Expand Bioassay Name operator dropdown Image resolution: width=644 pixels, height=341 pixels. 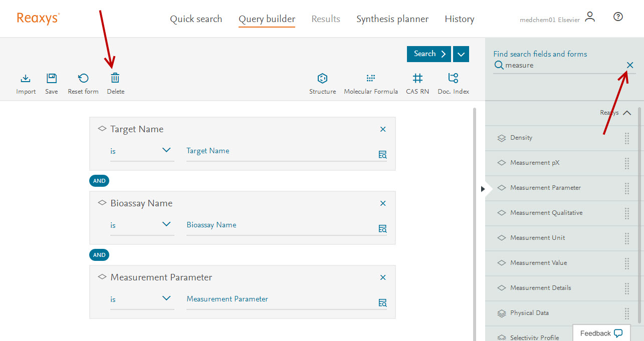click(166, 224)
